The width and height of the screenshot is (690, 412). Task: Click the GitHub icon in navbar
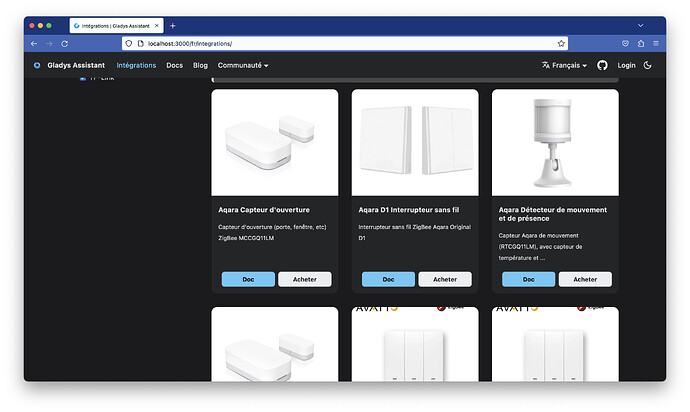coord(602,65)
